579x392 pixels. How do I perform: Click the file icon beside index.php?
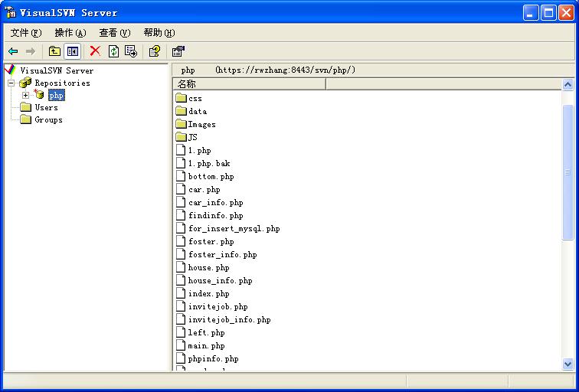(181, 293)
